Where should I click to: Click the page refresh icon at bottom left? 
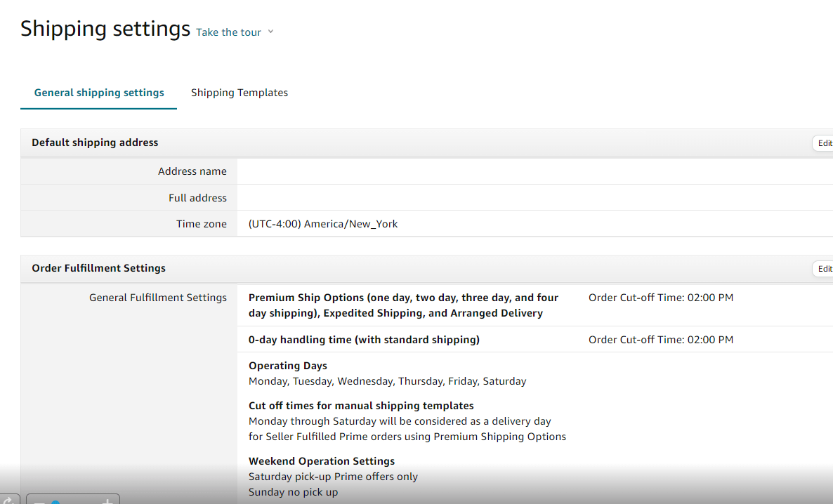pos(8,500)
